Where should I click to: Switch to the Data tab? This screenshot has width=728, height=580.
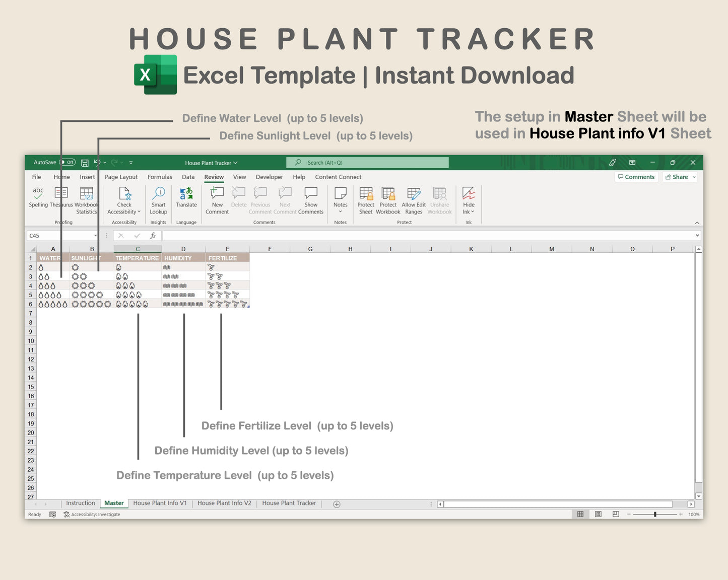click(x=188, y=177)
